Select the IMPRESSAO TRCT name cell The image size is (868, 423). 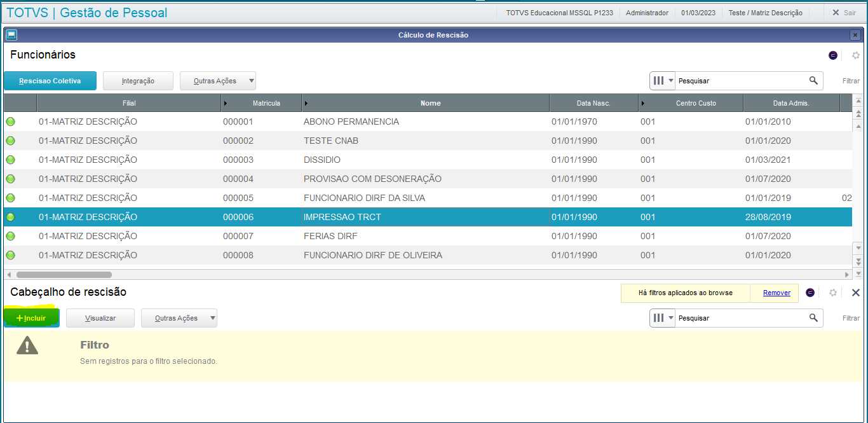click(x=425, y=217)
